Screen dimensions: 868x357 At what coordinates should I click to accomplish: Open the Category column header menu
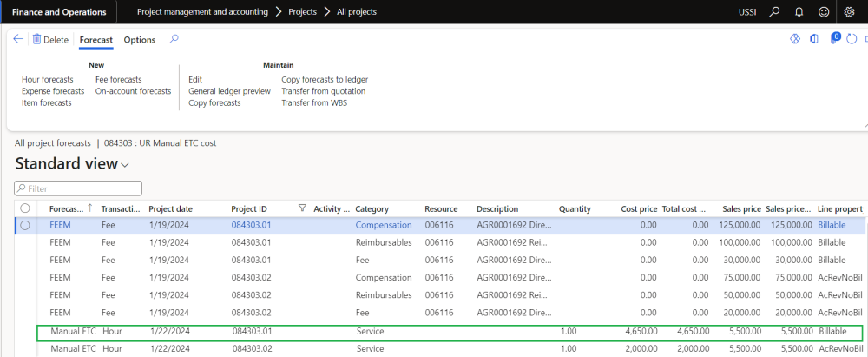[x=372, y=208]
